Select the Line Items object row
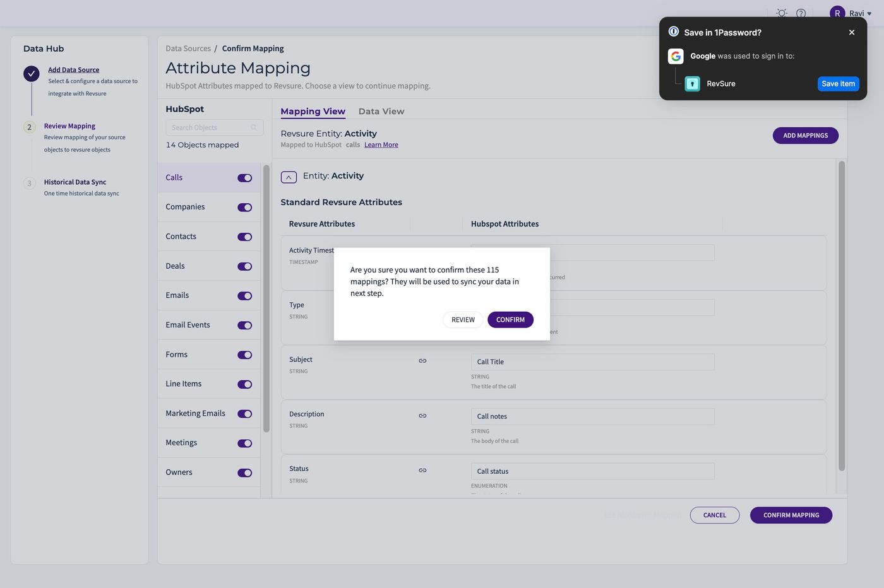 (x=208, y=384)
